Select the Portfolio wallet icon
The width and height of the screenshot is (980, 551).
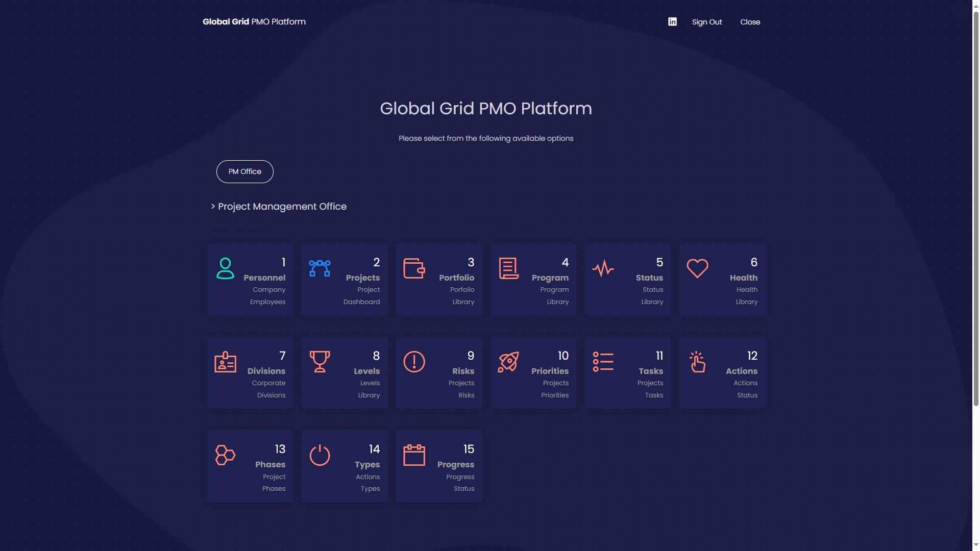pos(414,268)
